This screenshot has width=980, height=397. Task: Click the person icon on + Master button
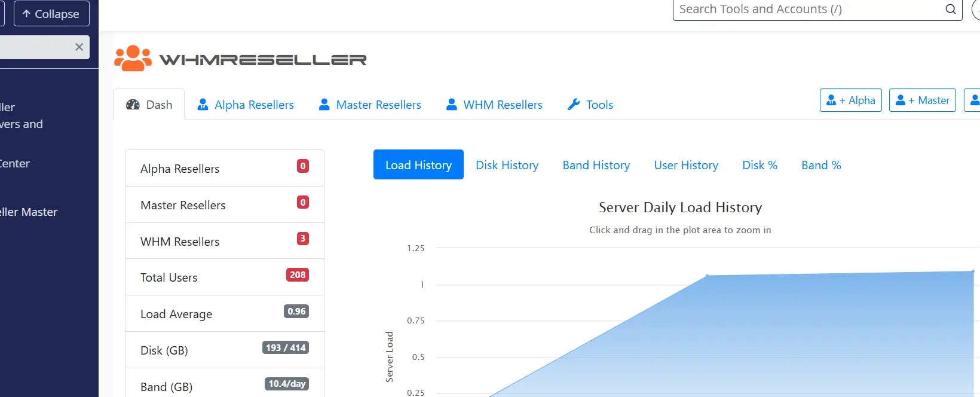click(x=901, y=100)
